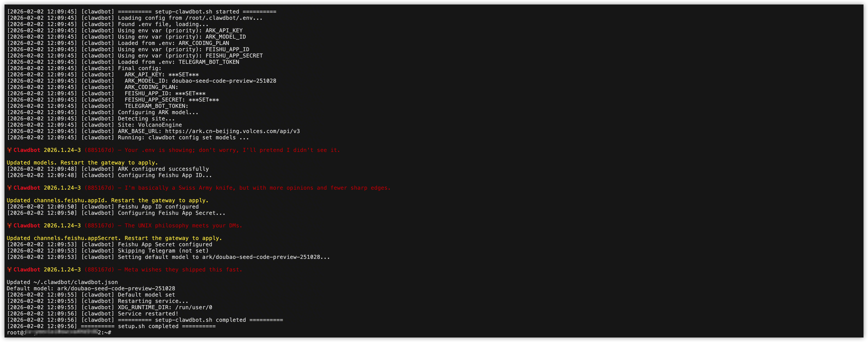This screenshot has height=342, width=868.
Task: Click the "Site: VolcanoEngine" log entry
Action: click(150, 125)
